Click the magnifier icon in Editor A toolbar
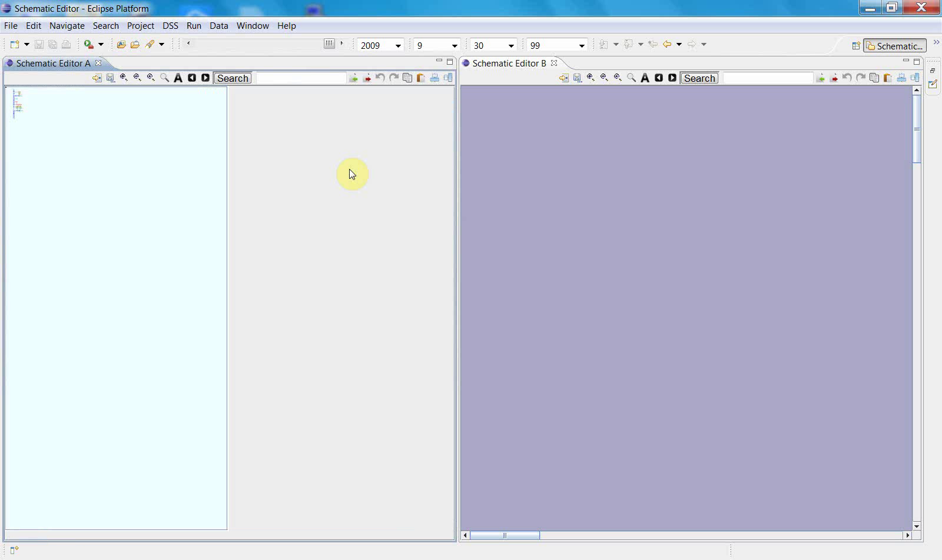This screenshot has height=560, width=942. [165, 78]
